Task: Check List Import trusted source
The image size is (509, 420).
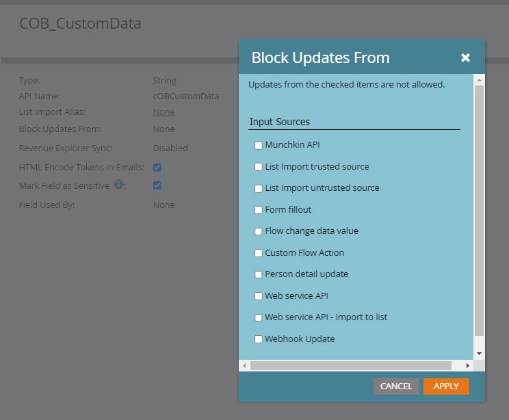Action: point(259,167)
